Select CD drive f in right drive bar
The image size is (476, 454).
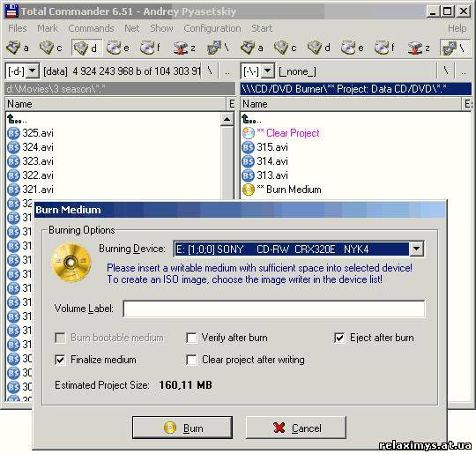pyautogui.click(x=385, y=48)
